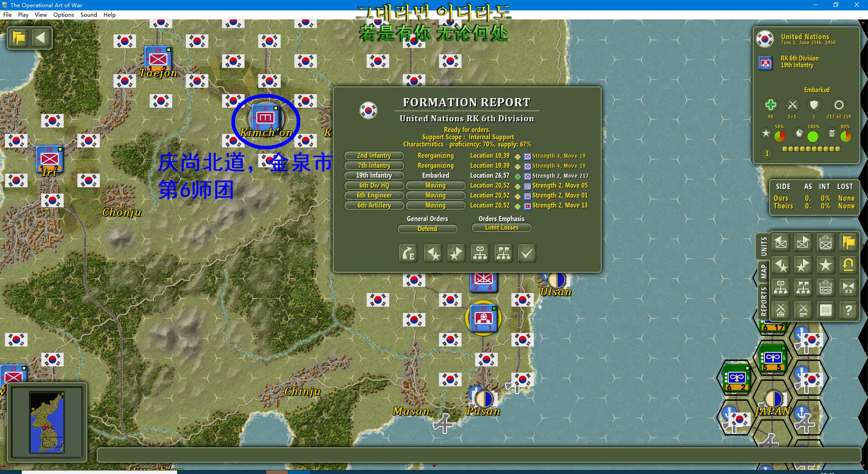Screen dimensions: 868x474
Task: Click the airfield icon near Masan
Action: (x=443, y=424)
